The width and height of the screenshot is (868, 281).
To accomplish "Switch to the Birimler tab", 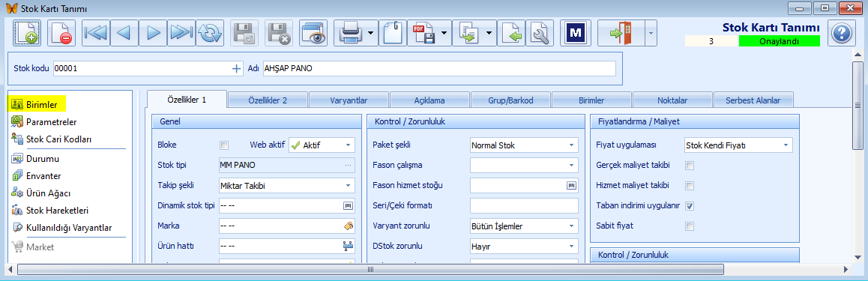I will click(x=591, y=100).
